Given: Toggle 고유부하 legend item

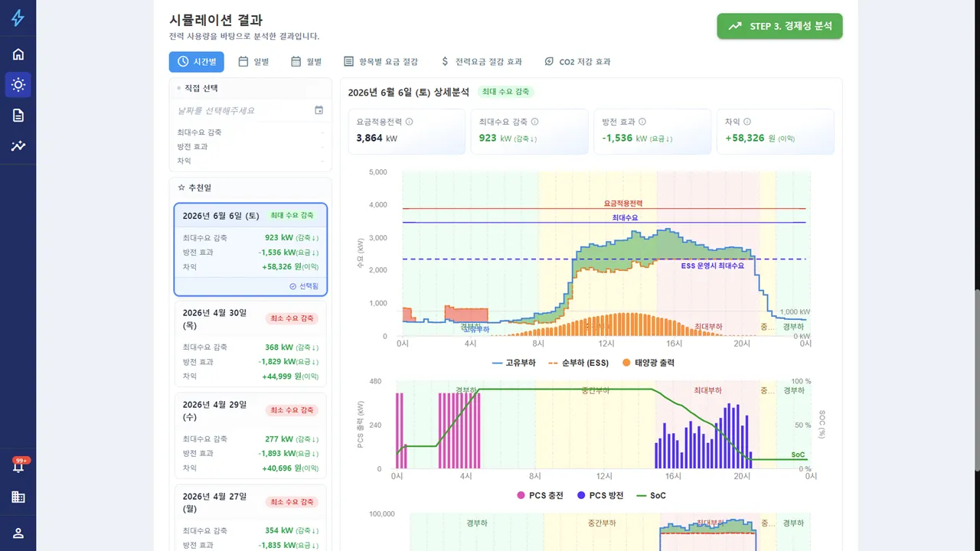Looking at the screenshot, I should tap(514, 363).
